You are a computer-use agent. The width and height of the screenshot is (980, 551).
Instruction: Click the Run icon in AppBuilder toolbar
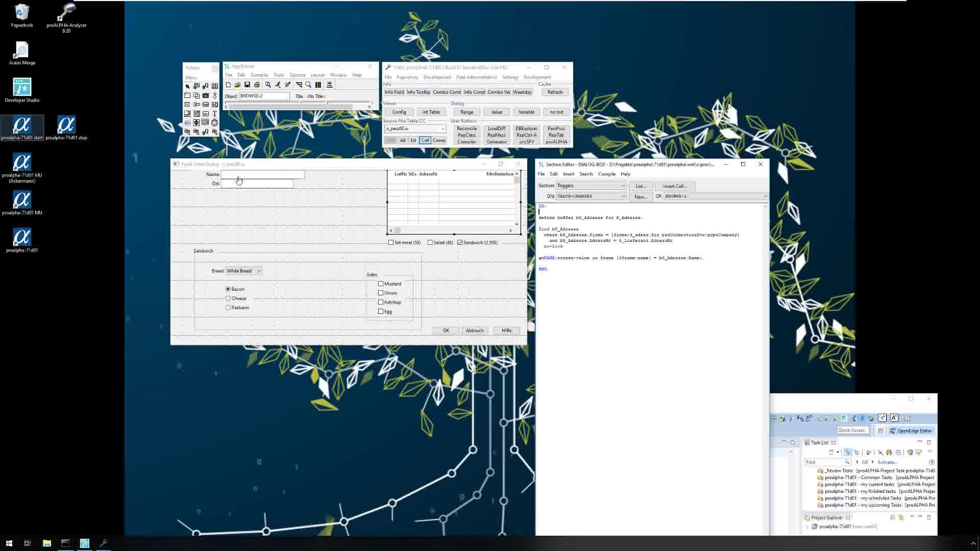278,85
